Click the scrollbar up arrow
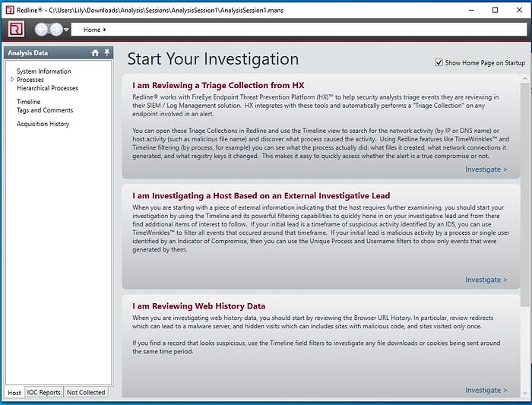 tap(524, 79)
